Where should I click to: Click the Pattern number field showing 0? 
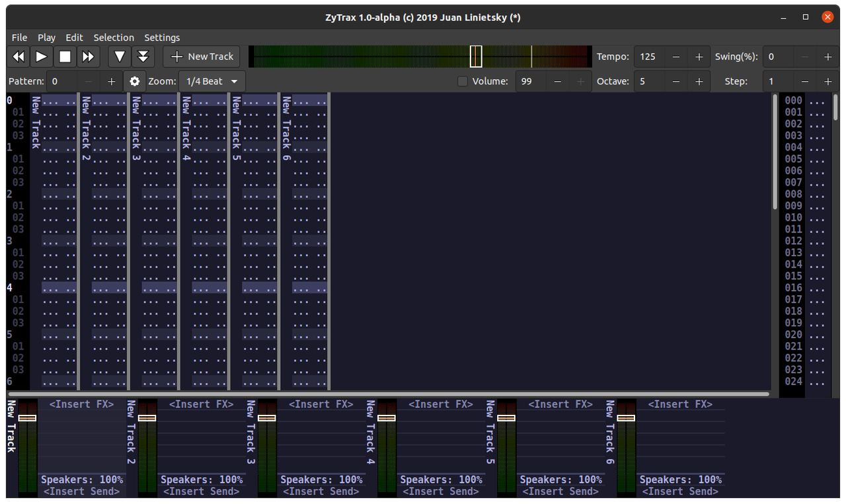pos(61,81)
